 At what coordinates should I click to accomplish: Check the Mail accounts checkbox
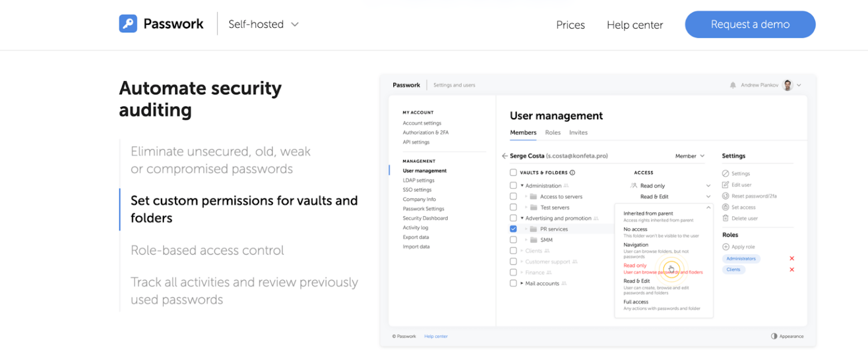pos(513,283)
